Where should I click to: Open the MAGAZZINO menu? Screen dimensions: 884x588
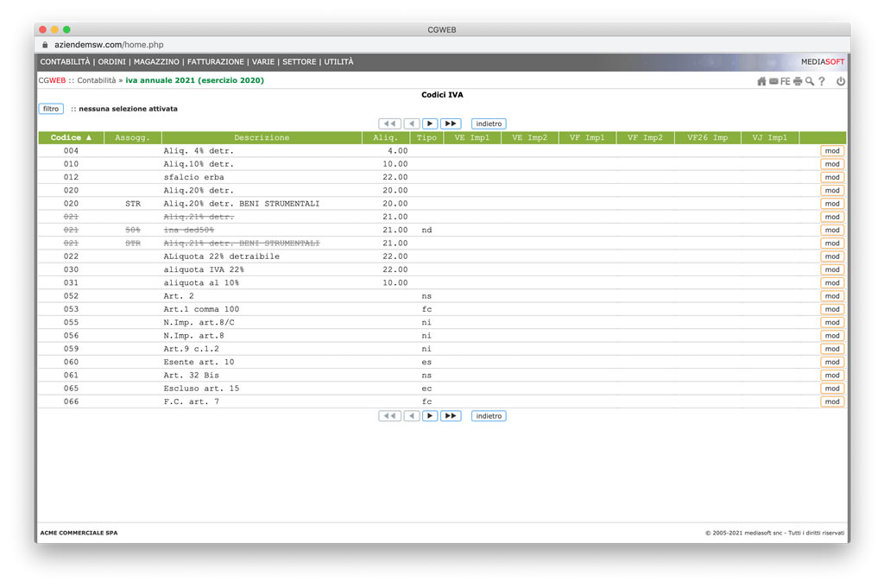tap(156, 62)
